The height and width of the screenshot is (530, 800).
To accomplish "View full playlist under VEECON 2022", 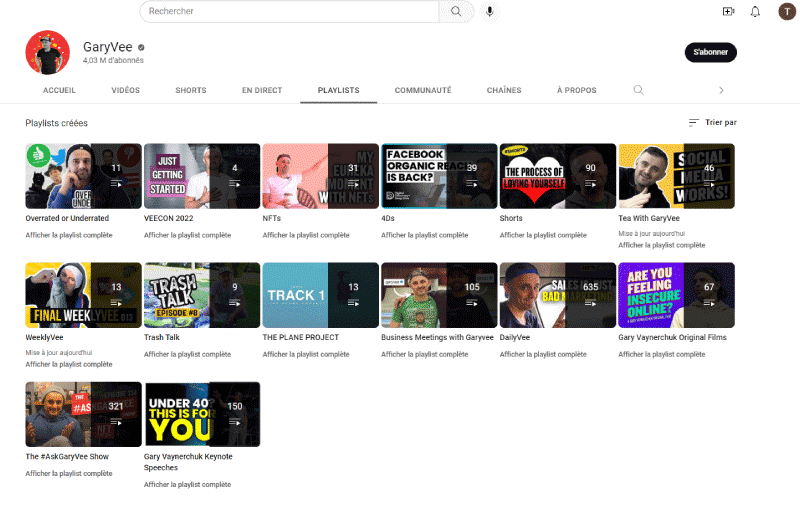I will (187, 235).
